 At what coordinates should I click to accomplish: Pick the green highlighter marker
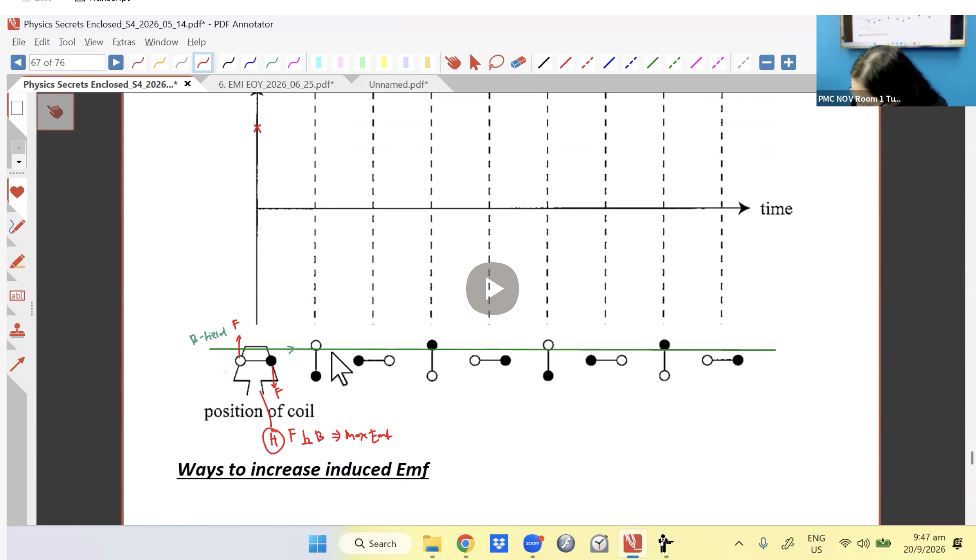click(x=362, y=62)
